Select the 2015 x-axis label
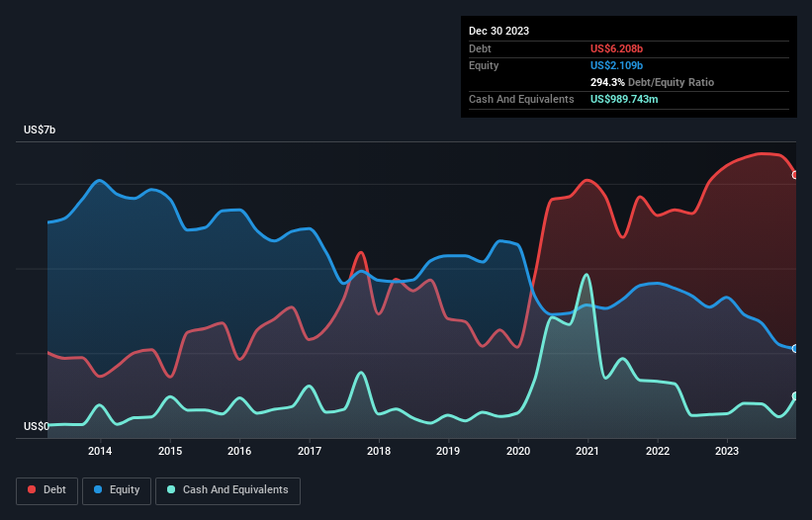This screenshot has height=520, width=812. click(170, 451)
